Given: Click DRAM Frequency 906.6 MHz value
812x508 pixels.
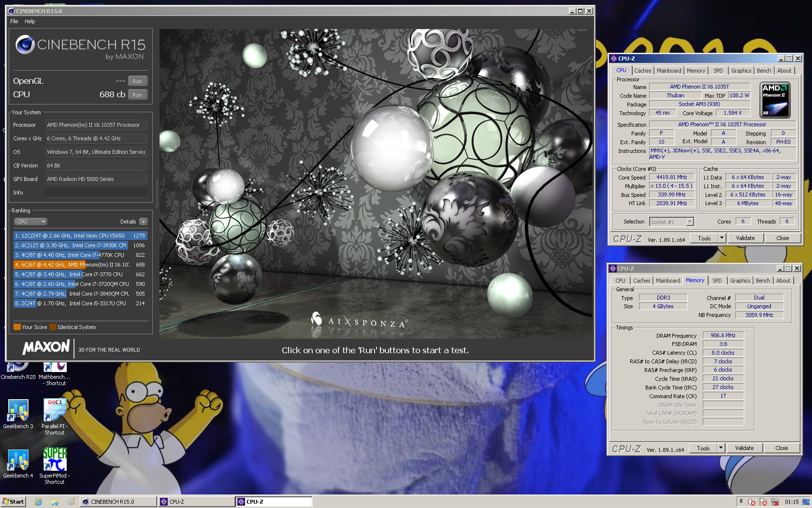Looking at the screenshot, I should (x=723, y=335).
